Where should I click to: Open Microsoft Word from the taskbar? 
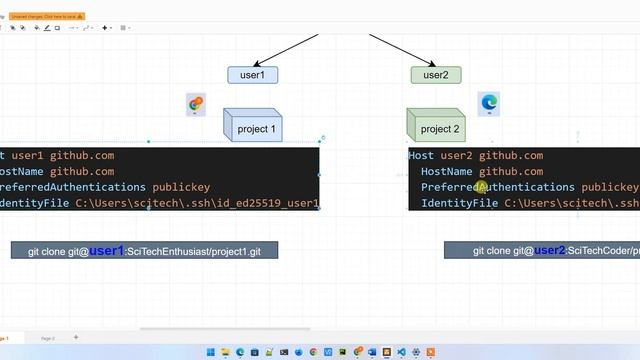tap(372, 352)
